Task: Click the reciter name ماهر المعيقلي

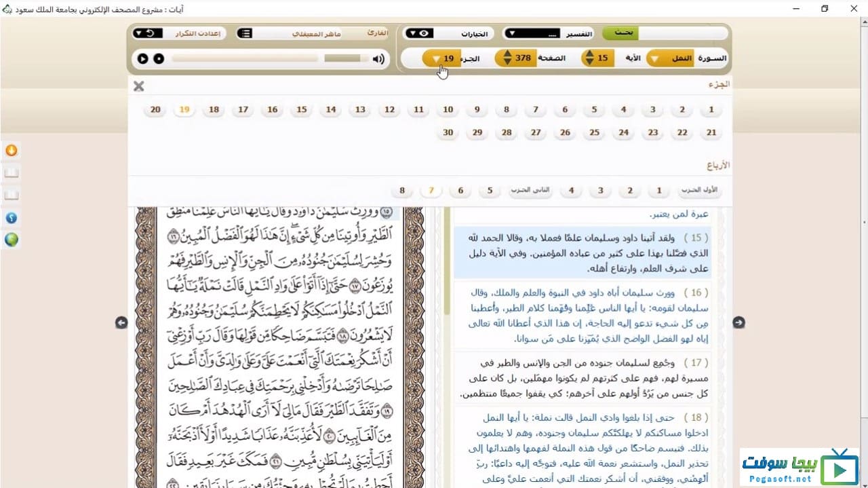Action: pos(317,33)
